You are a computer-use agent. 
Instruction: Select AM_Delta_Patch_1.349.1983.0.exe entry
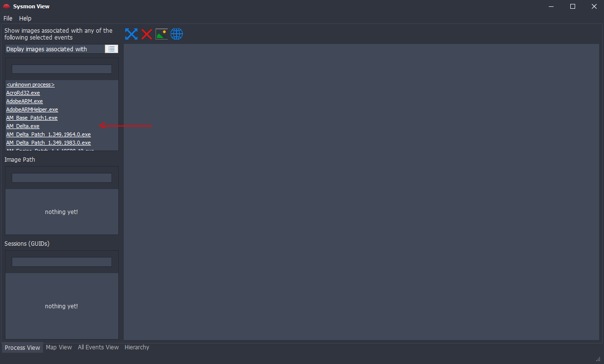tap(48, 143)
